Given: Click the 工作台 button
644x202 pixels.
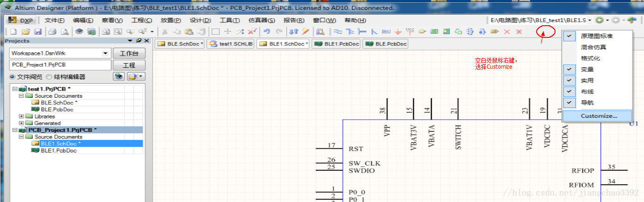Looking at the screenshot, I should 129,53.
